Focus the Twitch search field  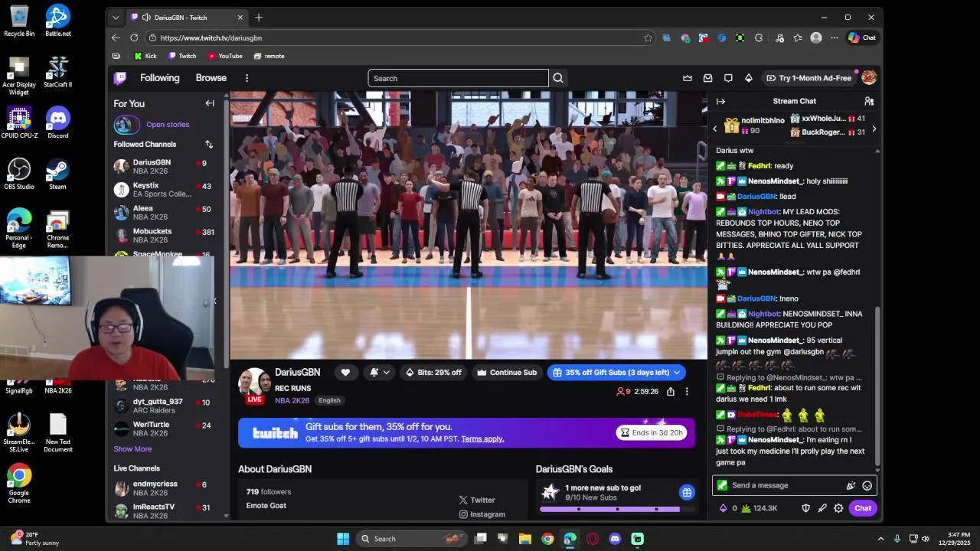click(x=458, y=78)
